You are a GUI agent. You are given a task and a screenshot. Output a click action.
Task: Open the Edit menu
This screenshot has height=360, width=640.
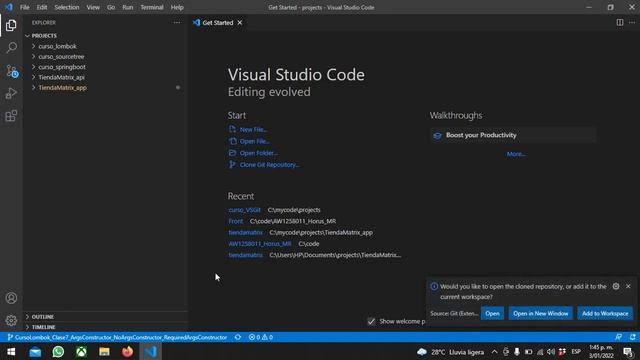[x=42, y=7]
